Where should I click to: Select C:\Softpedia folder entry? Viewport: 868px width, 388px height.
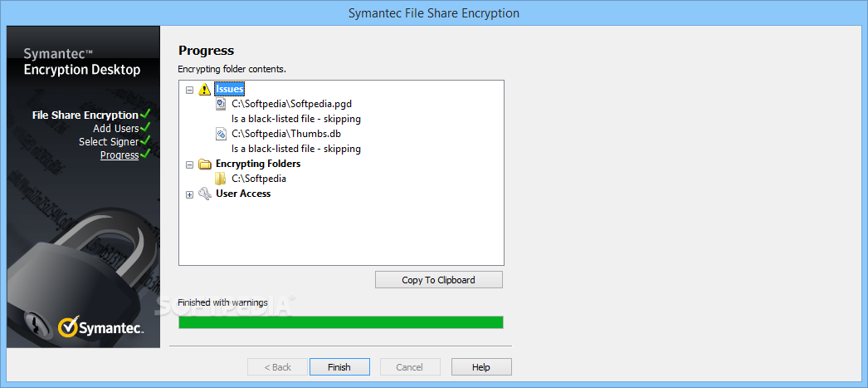259,179
